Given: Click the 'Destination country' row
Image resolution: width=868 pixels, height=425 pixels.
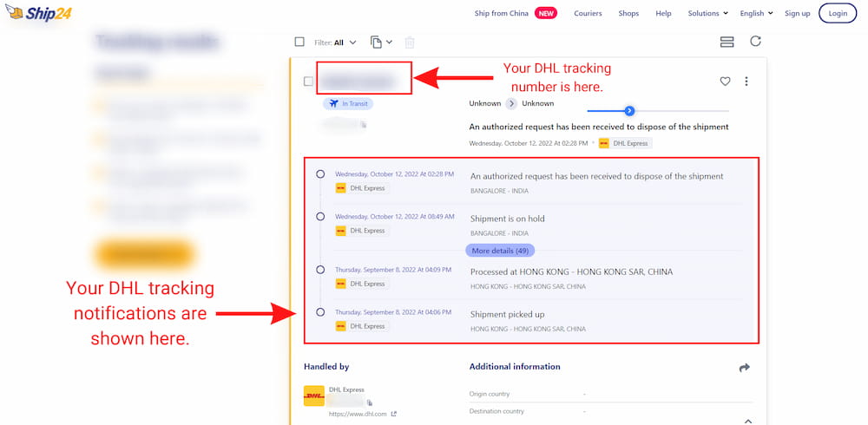Looking at the screenshot, I should click(610, 411).
